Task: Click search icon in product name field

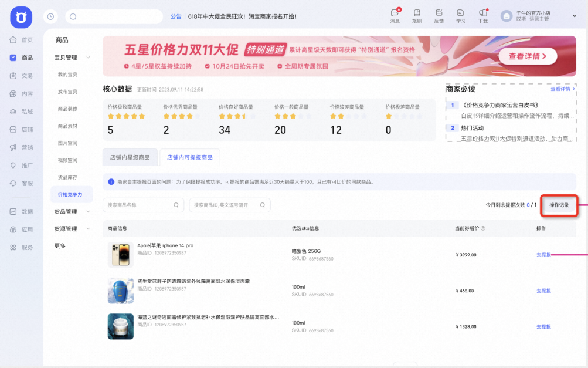Action: [x=176, y=205]
